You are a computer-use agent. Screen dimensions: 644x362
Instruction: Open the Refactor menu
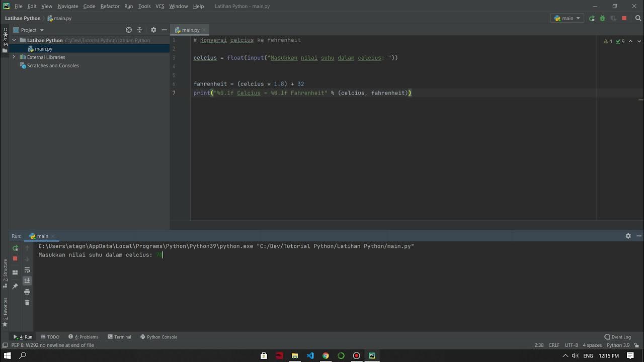pos(110,6)
